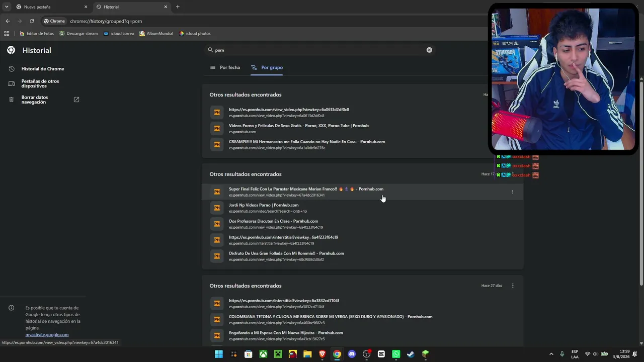Open OBS Studio from the taskbar
644x362 pixels.
coord(366,354)
